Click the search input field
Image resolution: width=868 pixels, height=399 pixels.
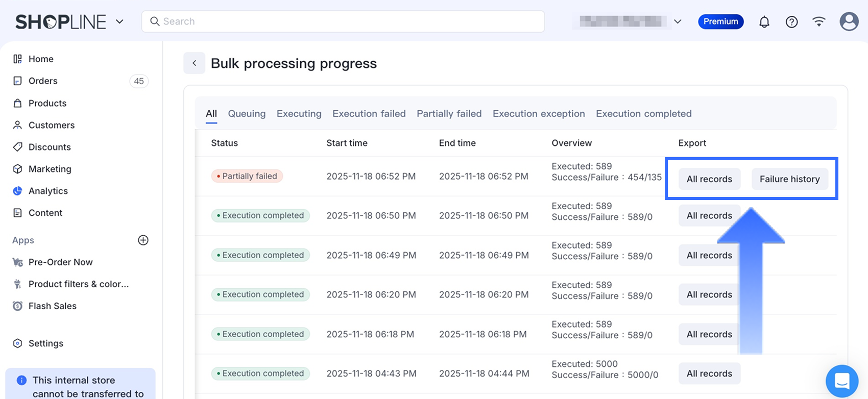(x=343, y=21)
